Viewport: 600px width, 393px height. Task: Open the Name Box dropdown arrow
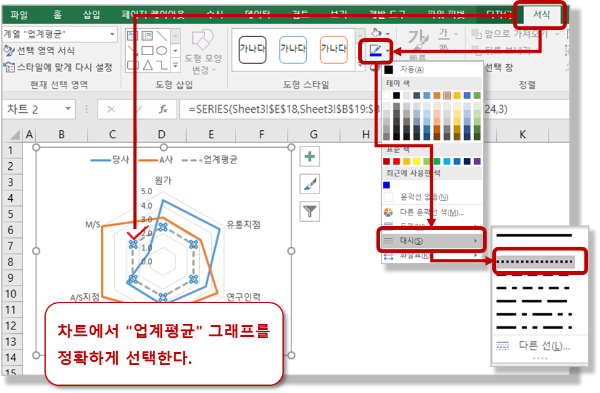tap(68, 109)
